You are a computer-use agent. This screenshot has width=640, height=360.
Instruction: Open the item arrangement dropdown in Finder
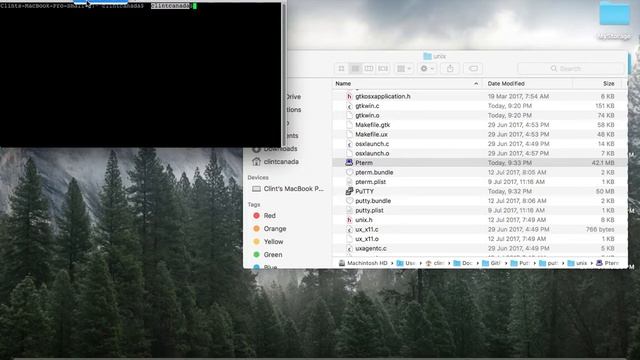[404, 69]
